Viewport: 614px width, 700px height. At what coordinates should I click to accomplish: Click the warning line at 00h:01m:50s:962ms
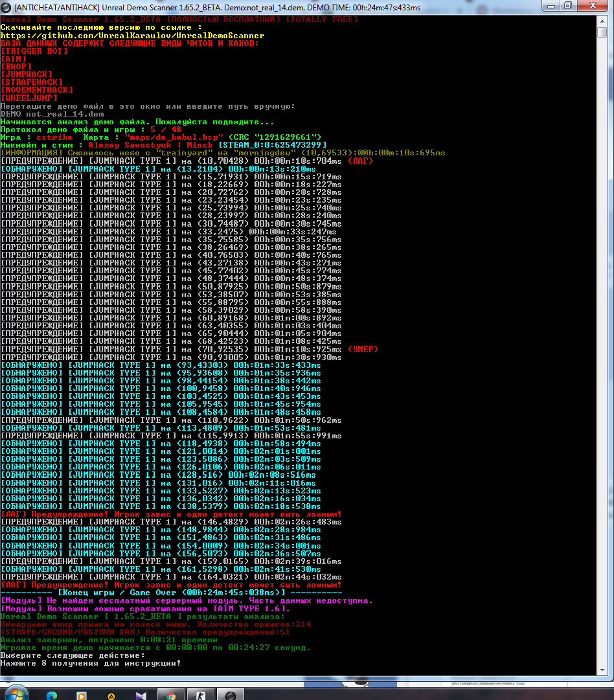click(x=171, y=420)
